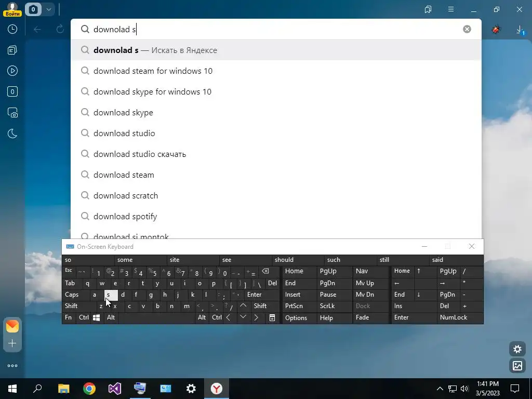Select suggestion 'download scratch'
The width and height of the screenshot is (532, 399).
tap(276, 195)
